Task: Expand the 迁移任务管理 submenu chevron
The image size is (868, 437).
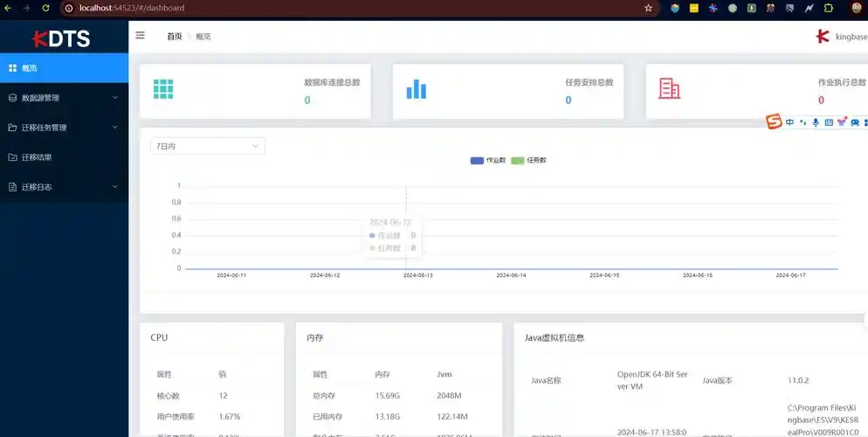Action: point(115,128)
